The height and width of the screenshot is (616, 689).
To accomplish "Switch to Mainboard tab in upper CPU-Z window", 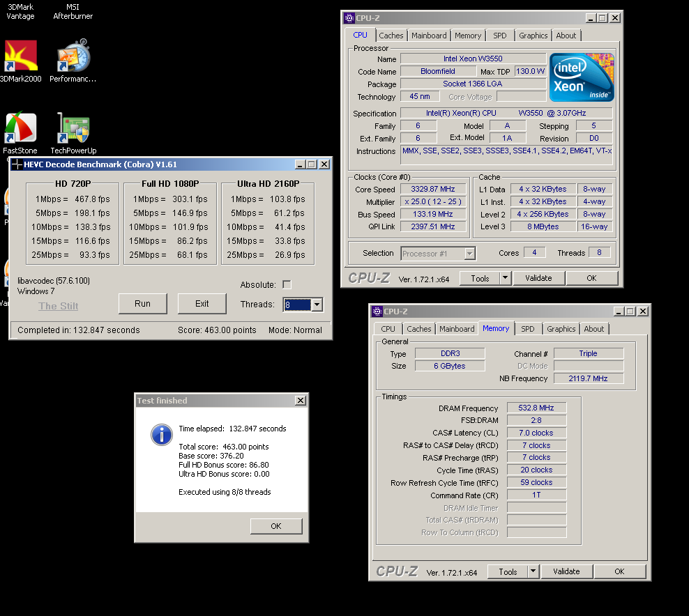I will [429, 36].
